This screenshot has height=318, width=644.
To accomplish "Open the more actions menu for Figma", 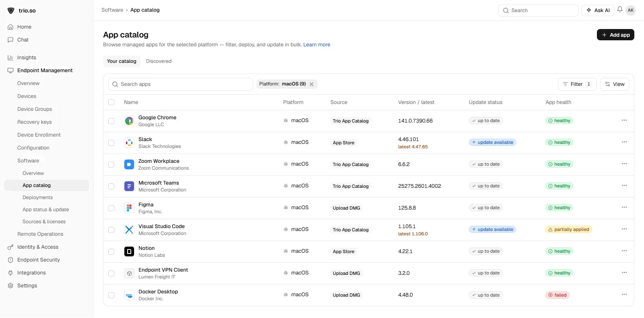I will 624,208.
